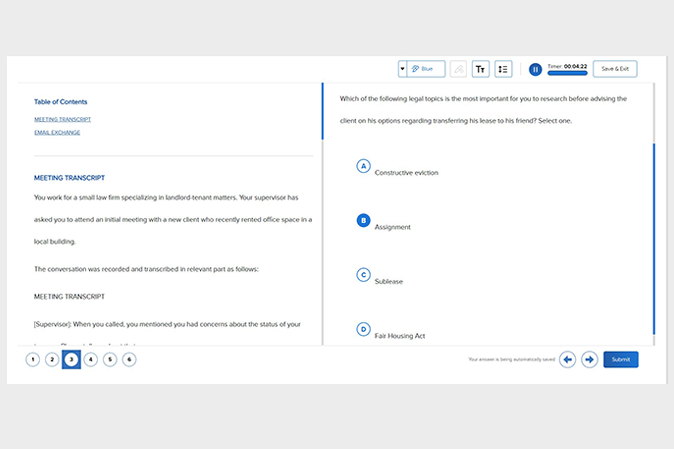Open the Email Exchange link
674x449 pixels.
click(57, 132)
